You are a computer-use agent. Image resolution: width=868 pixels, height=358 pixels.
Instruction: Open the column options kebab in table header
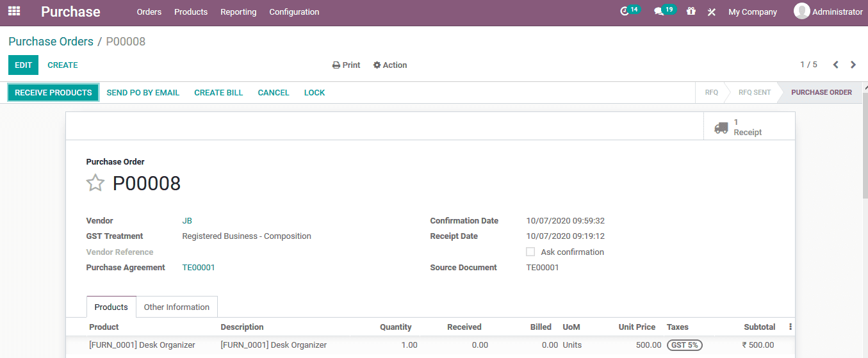coord(790,327)
